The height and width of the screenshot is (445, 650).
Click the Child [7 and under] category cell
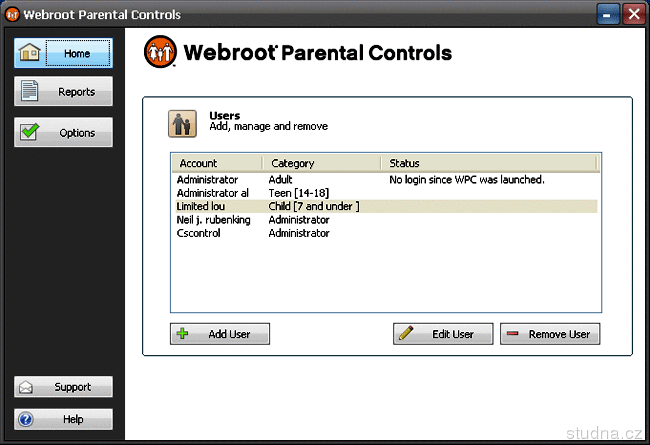[314, 206]
